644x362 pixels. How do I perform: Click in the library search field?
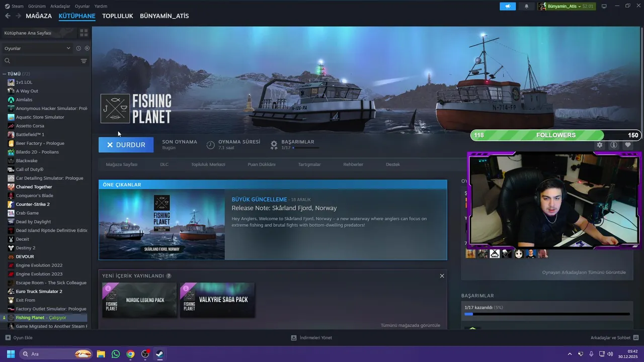pos(44,61)
